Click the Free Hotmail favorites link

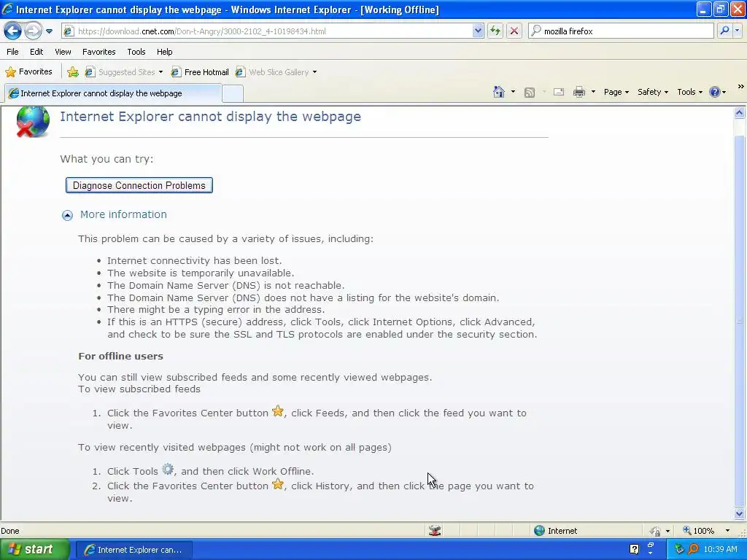coord(200,72)
